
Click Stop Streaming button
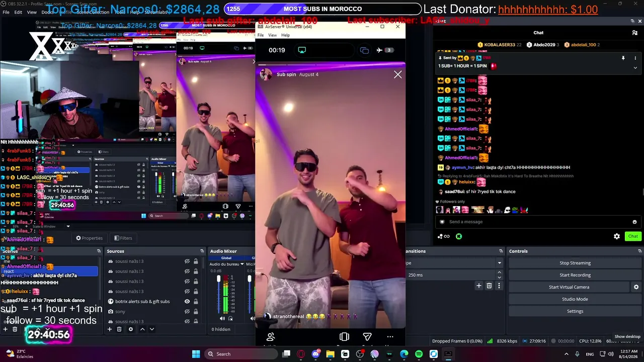click(575, 263)
